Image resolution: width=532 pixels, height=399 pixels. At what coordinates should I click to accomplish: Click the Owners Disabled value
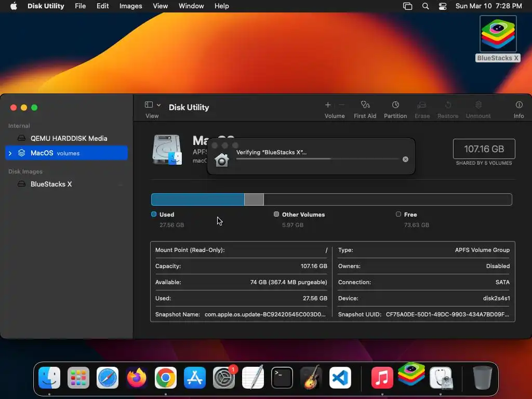click(498, 266)
